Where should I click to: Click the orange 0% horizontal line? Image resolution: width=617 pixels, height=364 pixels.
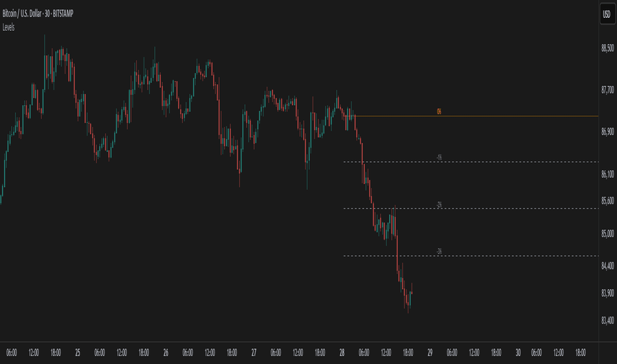click(x=476, y=116)
